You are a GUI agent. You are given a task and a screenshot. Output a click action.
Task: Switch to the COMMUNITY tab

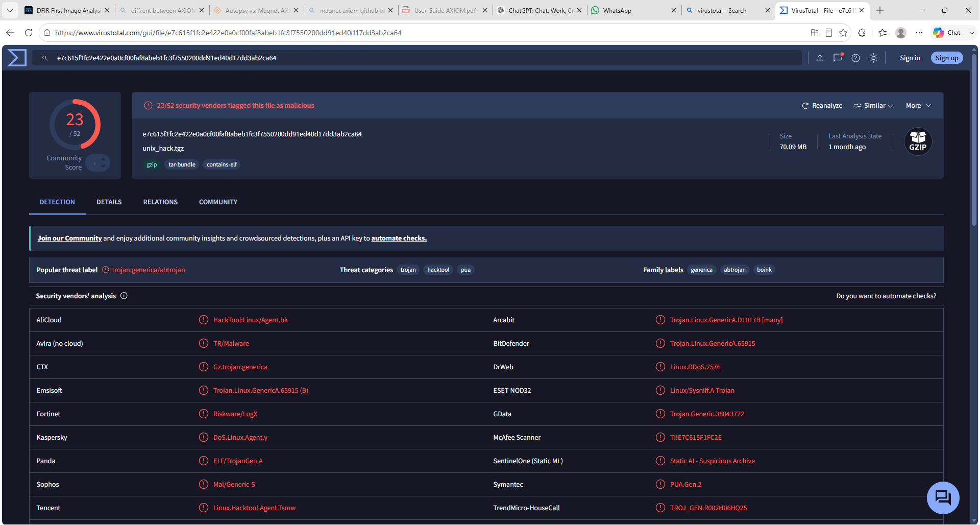tap(218, 202)
